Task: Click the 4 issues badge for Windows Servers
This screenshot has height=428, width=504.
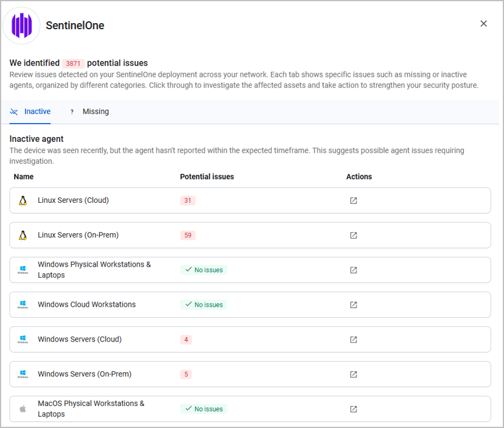Action: (186, 339)
